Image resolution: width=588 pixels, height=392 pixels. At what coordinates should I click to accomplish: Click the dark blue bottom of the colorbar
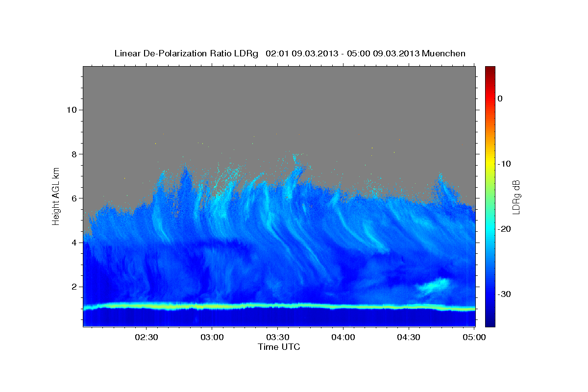point(490,322)
